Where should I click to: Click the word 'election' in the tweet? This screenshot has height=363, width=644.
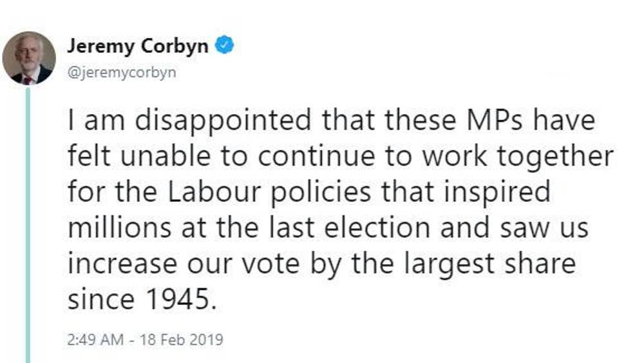(377, 228)
